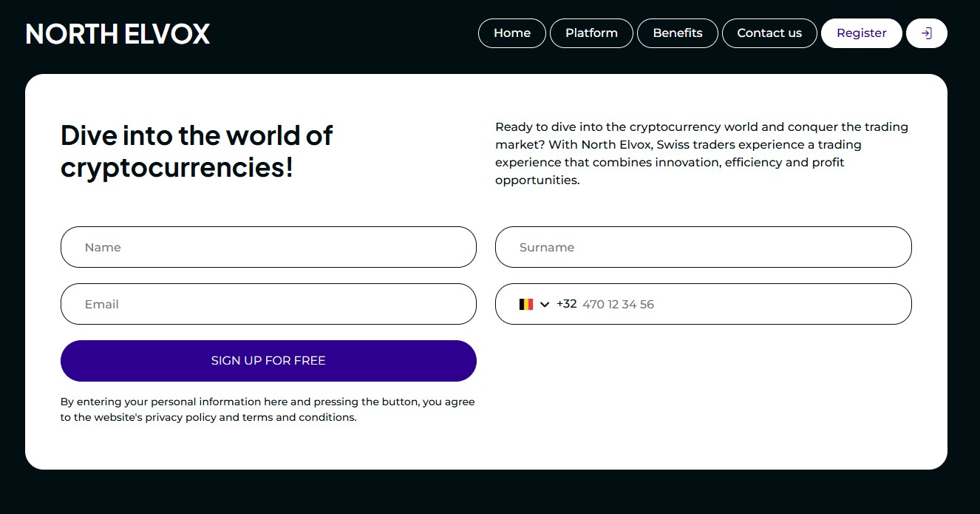Image resolution: width=980 pixels, height=514 pixels.
Task: Click the Belgium flag icon
Action: point(526,304)
